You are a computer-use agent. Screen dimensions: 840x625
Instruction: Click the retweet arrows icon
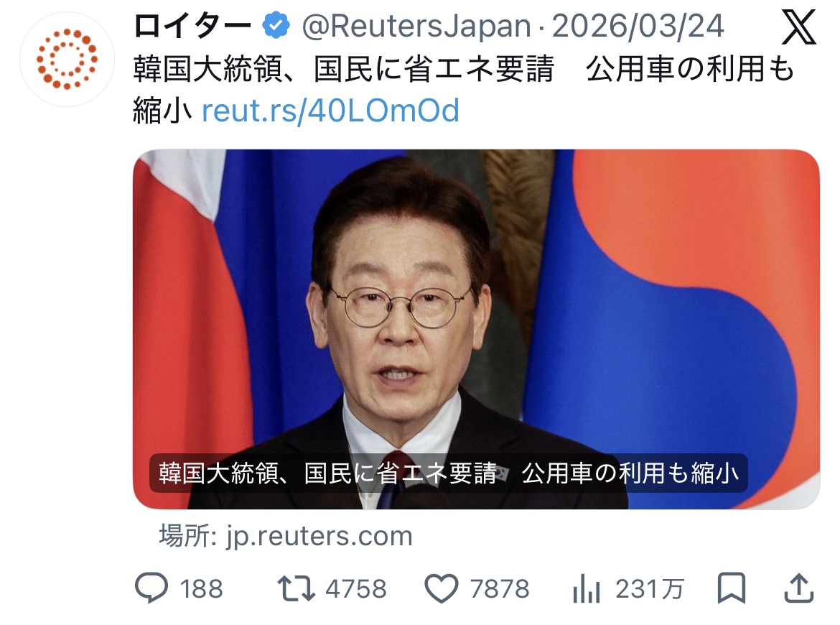pyautogui.click(x=296, y=588)
